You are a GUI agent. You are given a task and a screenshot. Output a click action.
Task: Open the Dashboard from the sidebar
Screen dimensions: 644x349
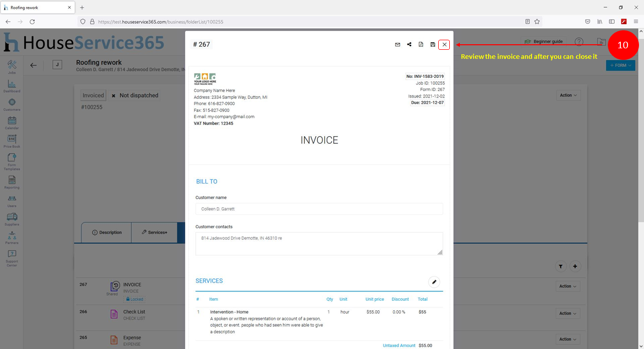[12, 86]
